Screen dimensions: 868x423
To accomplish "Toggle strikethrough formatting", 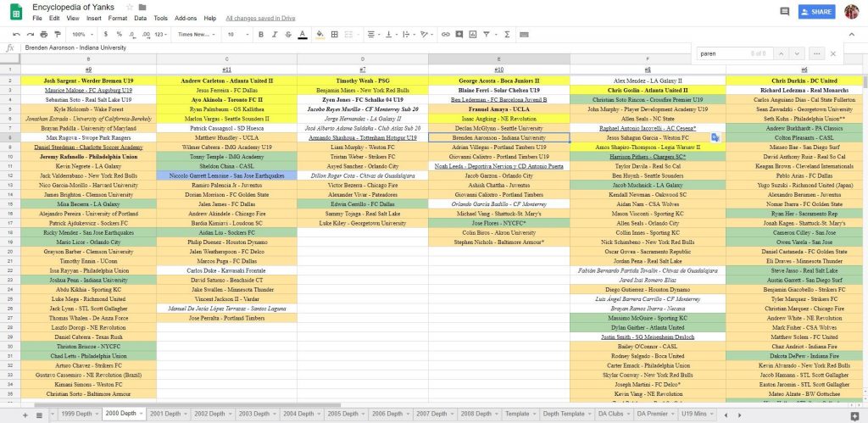I will click(x=288, y=34).
